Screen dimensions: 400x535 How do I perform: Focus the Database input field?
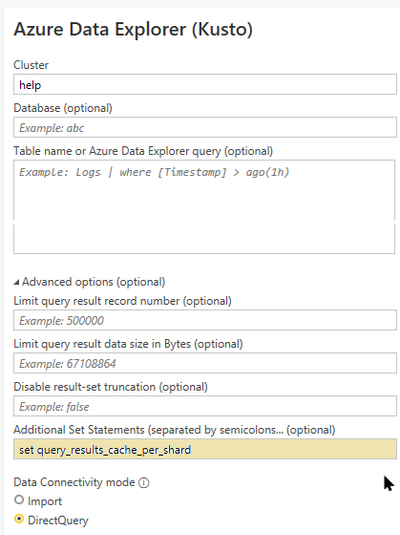(x=205, y=127)
